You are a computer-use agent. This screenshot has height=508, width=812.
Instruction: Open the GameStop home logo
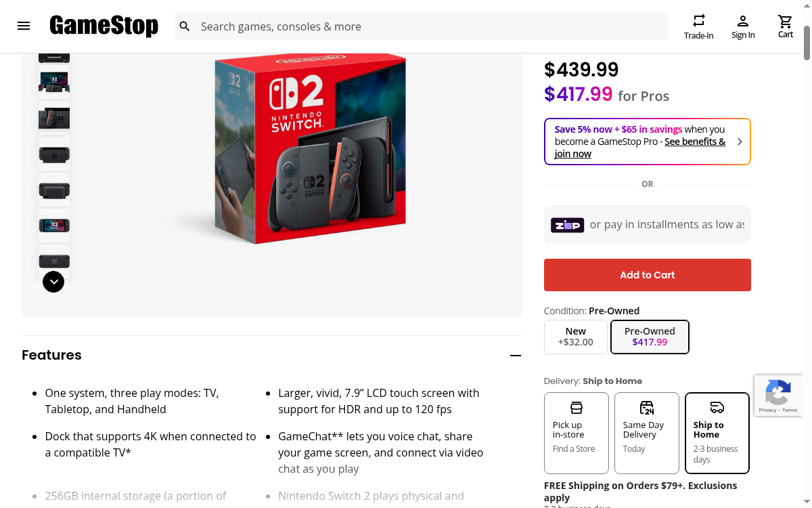104,26
